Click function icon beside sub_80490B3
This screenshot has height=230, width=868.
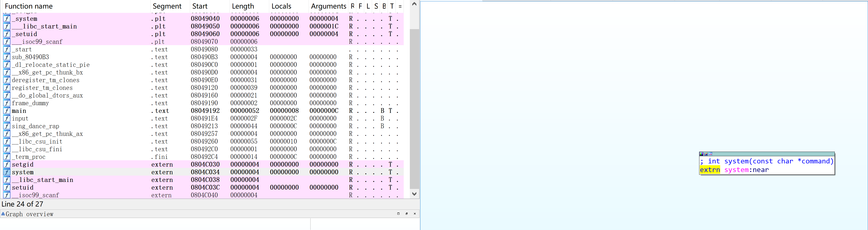point(7,57)
